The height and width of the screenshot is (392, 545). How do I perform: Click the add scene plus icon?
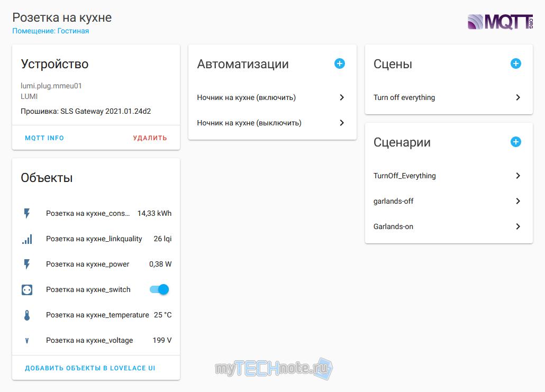pos(516,63)
